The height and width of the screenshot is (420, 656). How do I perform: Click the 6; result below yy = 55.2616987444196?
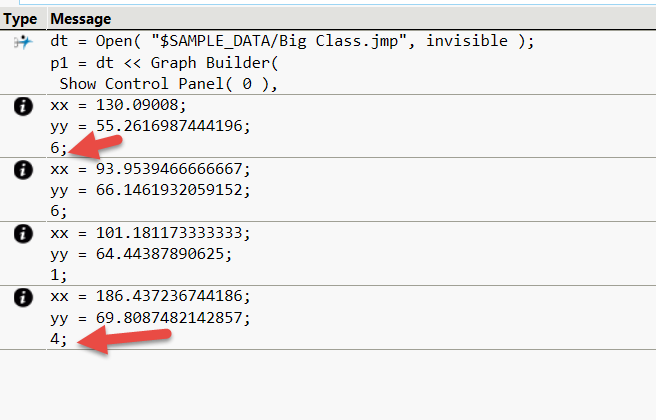coord(59,147)
